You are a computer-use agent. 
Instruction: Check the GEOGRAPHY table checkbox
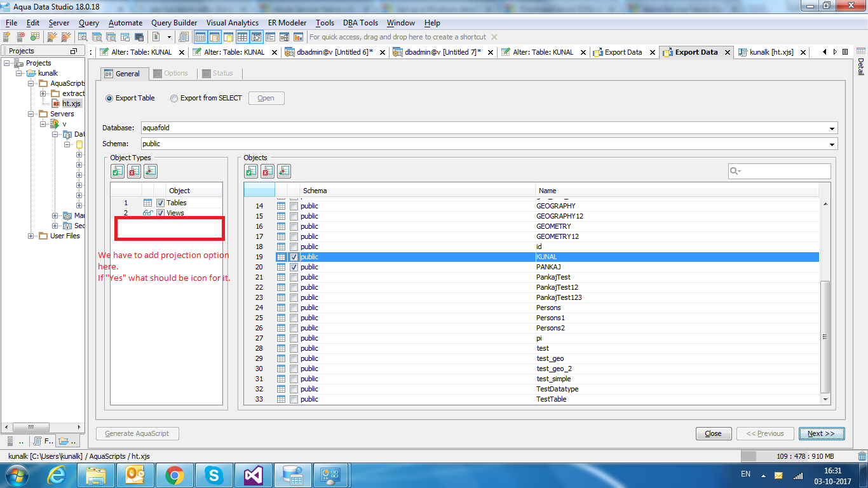[294, 206]
